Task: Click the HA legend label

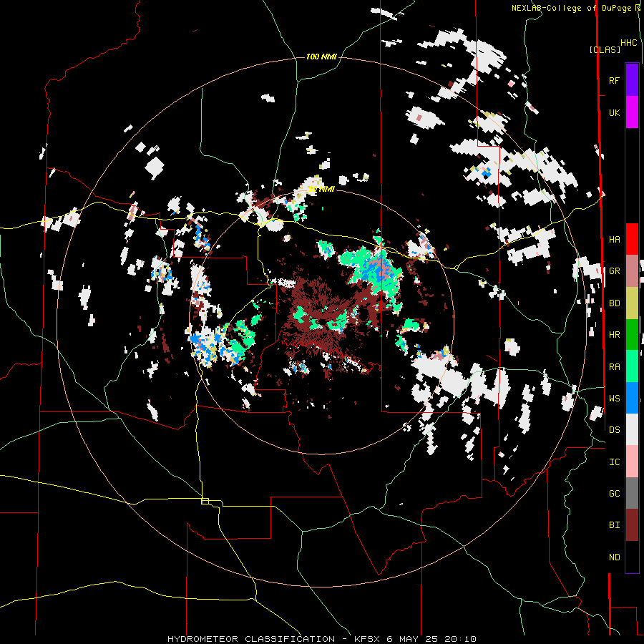Action: coord(614,239)
